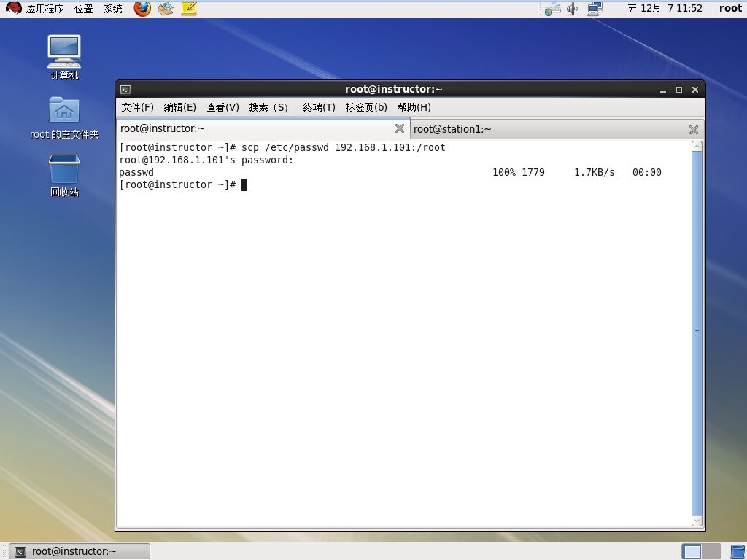Screen dimensions: 747x560
Task: Open the 位置 places menu
Action: (x=84, y=9)
